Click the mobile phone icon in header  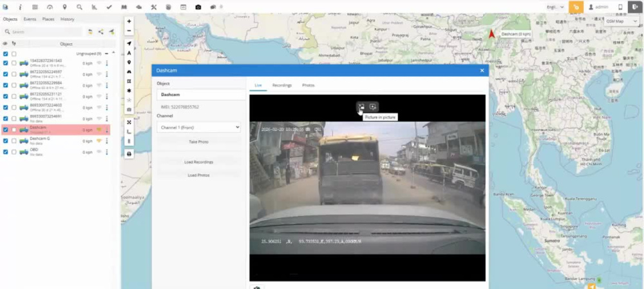(x=620, y=7)
